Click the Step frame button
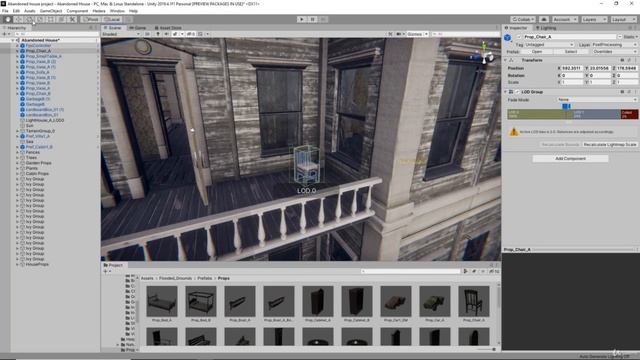Image resolution: width=640 pixels, height=360 pixels. point(323,19)
